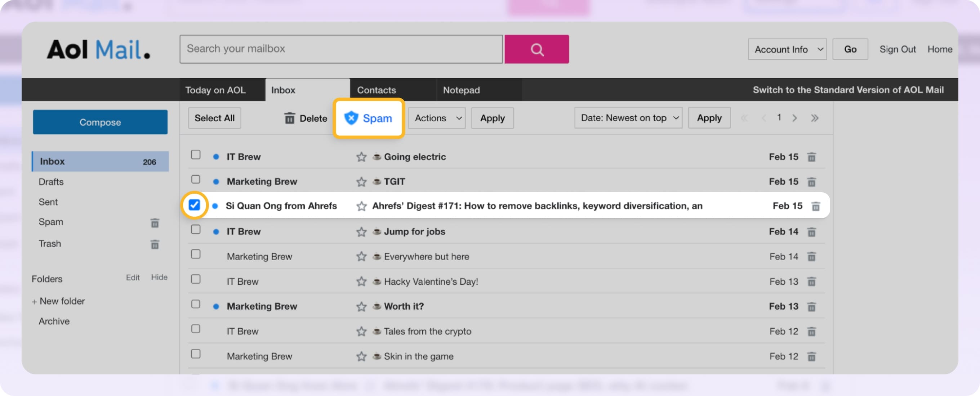Star the "Worth it?" email
Screen dimensions: 980x396
pos(361,306)
